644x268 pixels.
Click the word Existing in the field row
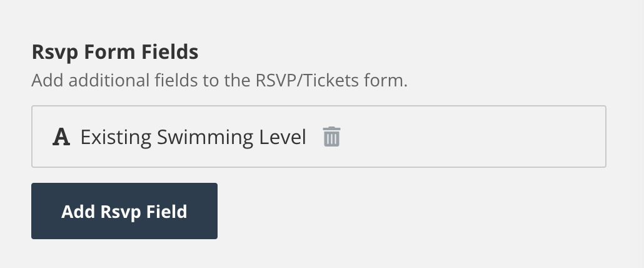coord(116,137)
